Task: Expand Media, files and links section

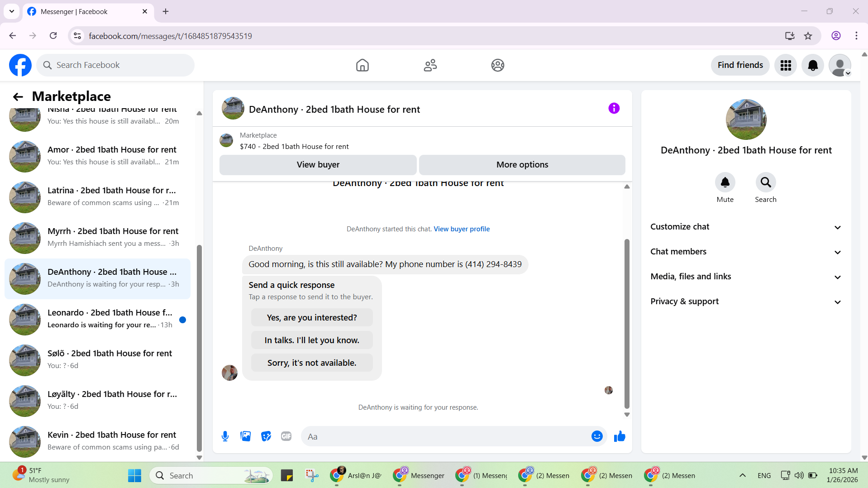Action: coord(746,277)
